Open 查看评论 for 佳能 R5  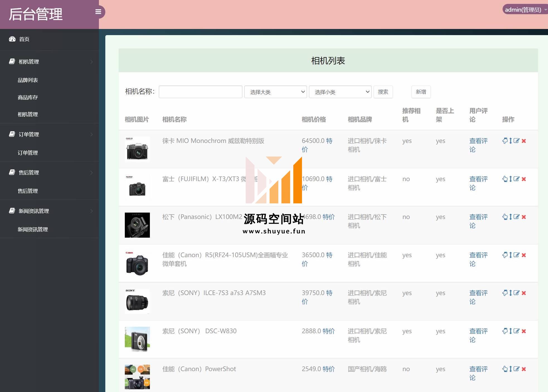pos(478,259)
